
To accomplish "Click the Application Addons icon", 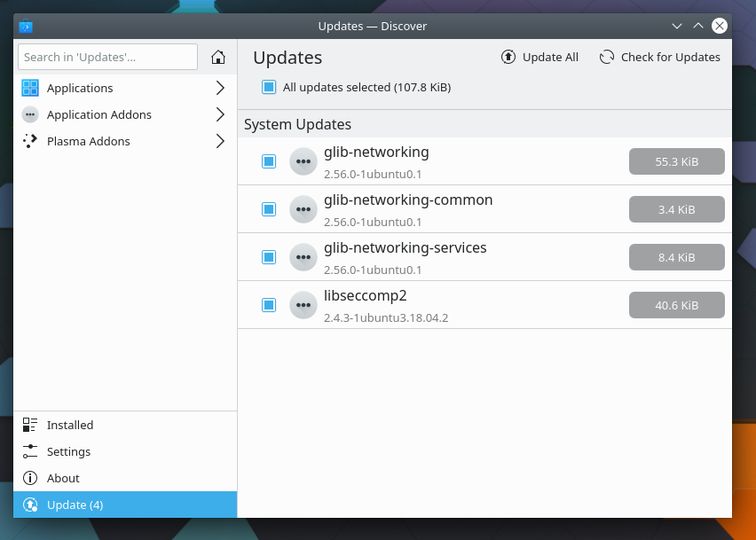I will click(x=30, y=114).
